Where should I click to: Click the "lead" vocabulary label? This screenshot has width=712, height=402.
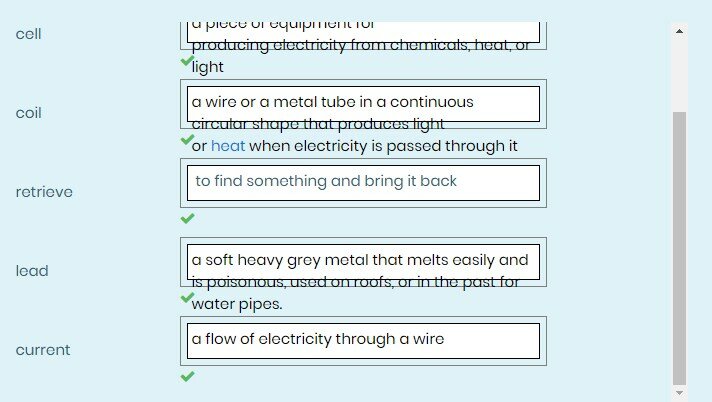32,271
